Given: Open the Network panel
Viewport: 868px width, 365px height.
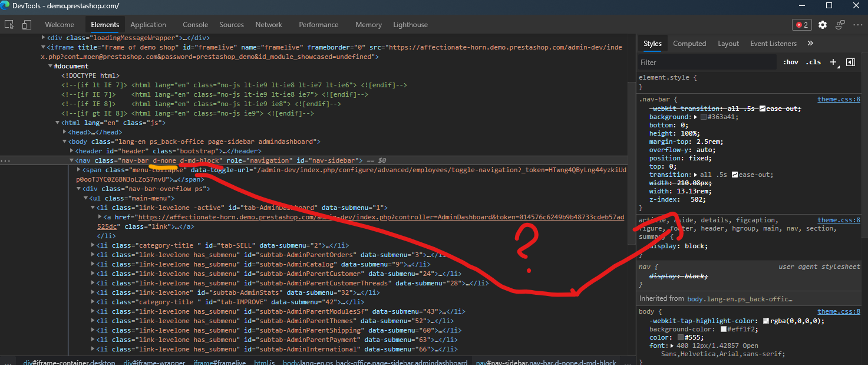Looking at the screenshot, I should [x=269, y=24].
